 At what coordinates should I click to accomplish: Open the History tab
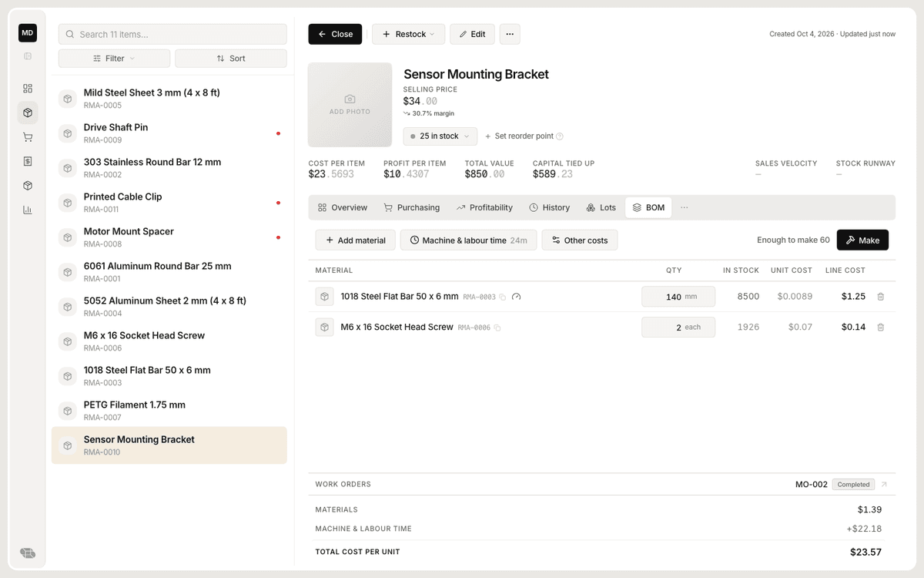550,207
